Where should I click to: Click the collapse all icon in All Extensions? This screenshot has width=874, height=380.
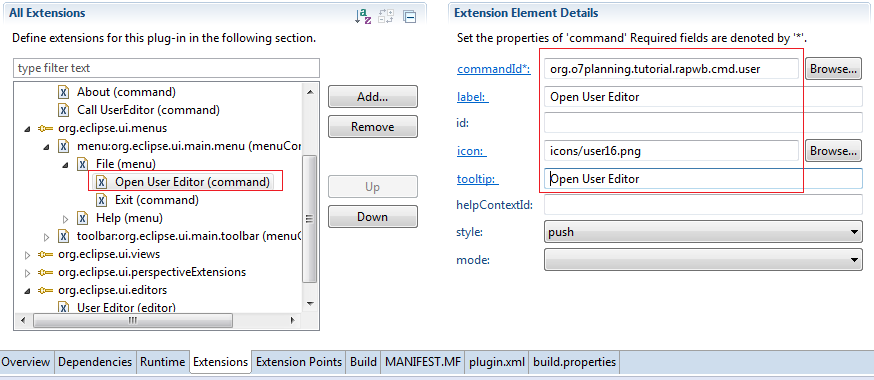[x=410, y=17]
